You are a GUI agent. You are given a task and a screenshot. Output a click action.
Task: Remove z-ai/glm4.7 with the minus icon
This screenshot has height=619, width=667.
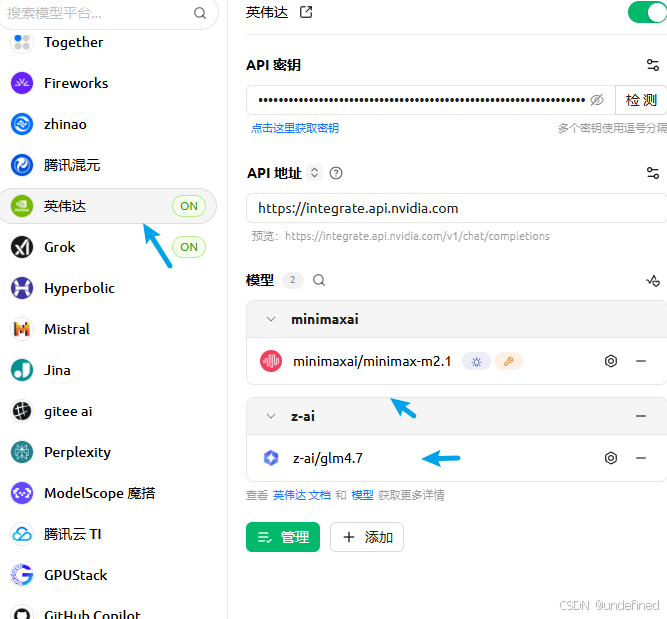[641, 458]
